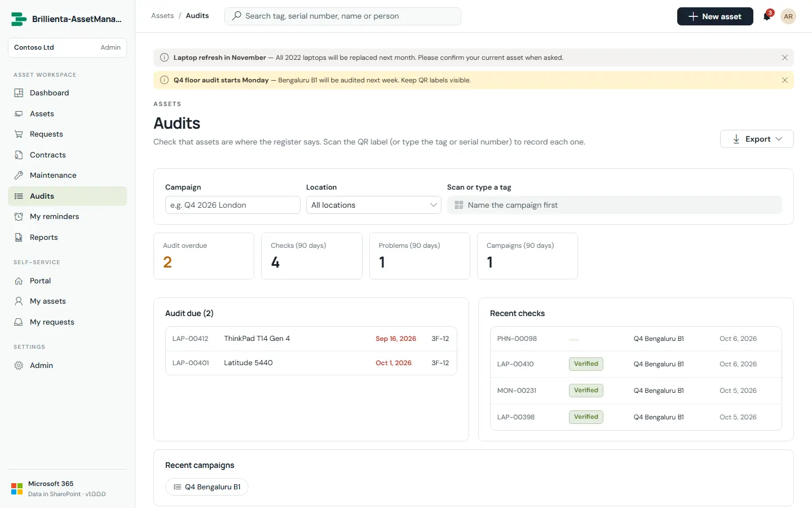Dismiss the Laptop refresh in November banner
812x508 pixels.
(x=784, y=58)
